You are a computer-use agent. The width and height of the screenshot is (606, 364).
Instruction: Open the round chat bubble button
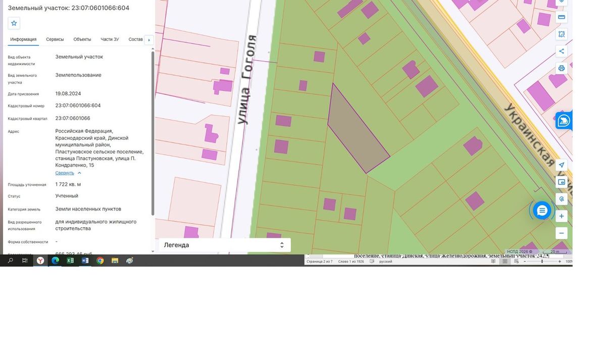point(542,210)
